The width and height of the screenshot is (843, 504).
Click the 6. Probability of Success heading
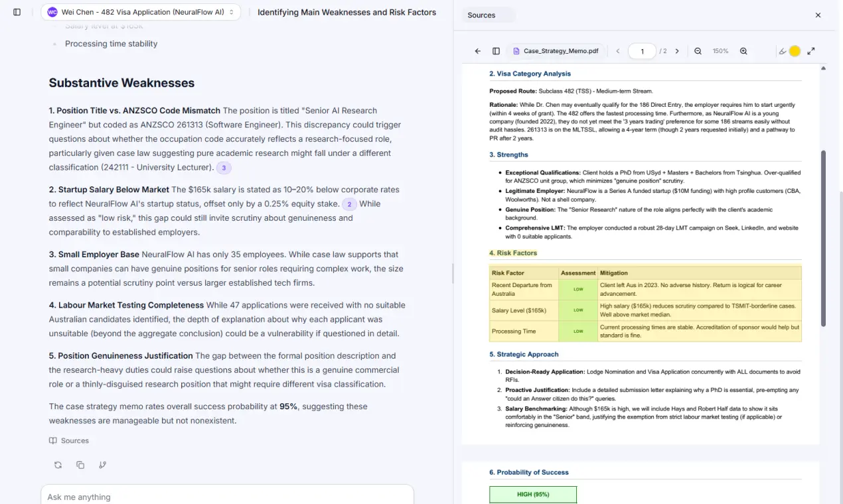[x=529, y=472]
